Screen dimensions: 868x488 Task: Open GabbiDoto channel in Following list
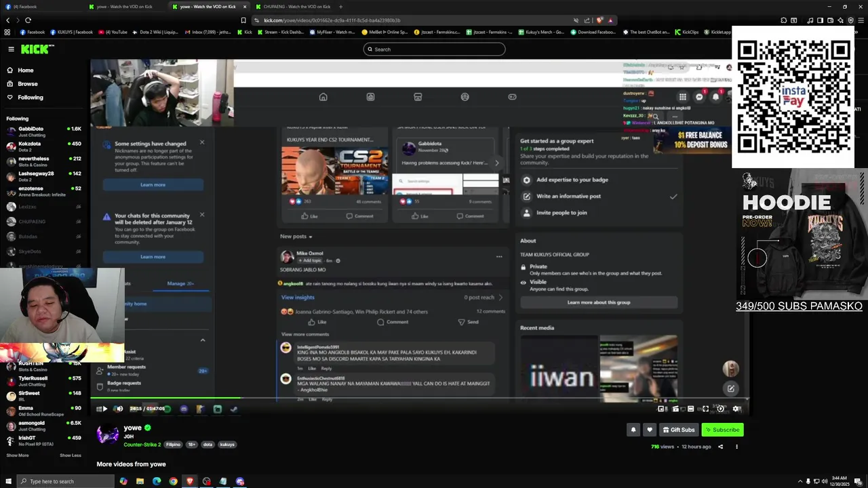44,131
